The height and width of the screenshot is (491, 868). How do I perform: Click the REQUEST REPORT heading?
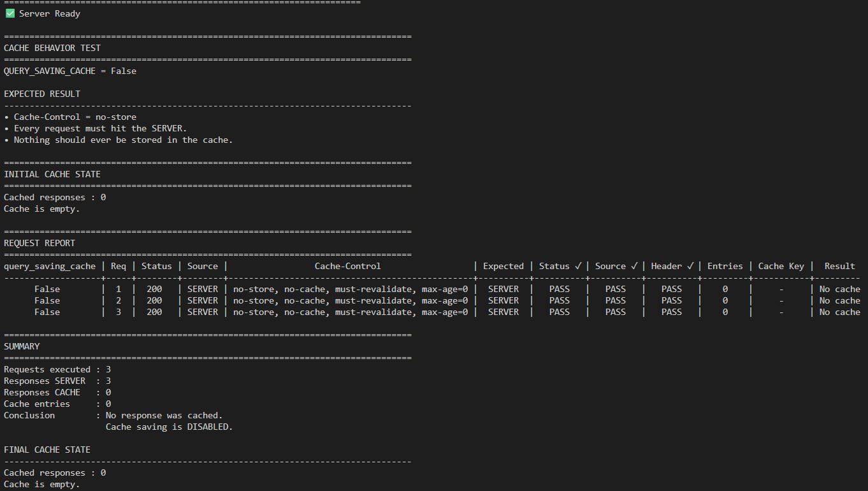coord(40,243)
